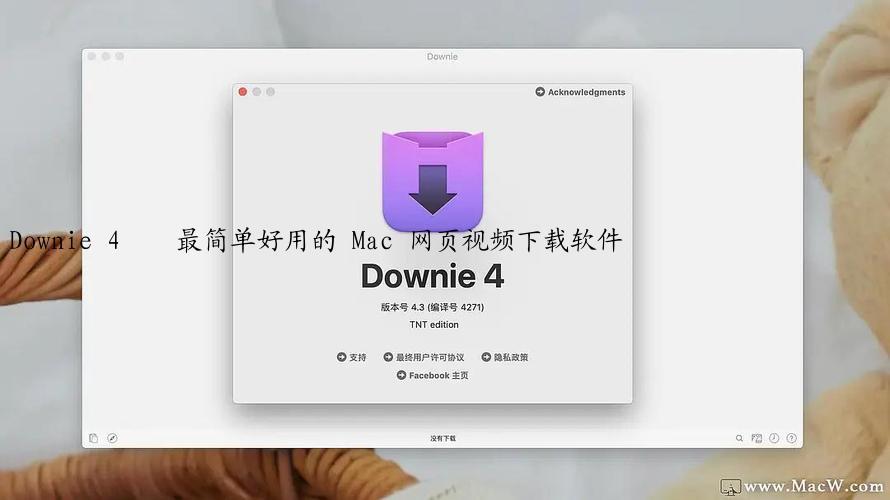Viewport: 890px width, 500px height.
Task: Click the arrow icon next to 隐私政策
Action: pyautogui.click(x=486, y=357)
